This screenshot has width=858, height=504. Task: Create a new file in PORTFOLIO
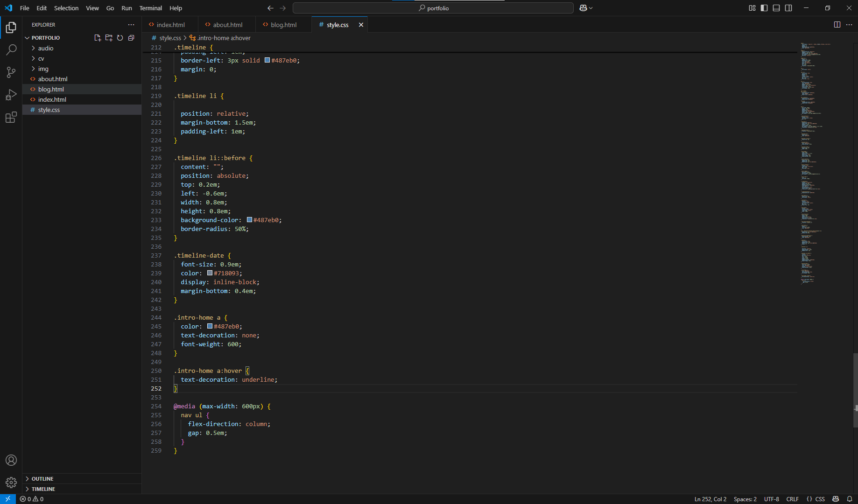click(98, 38)
